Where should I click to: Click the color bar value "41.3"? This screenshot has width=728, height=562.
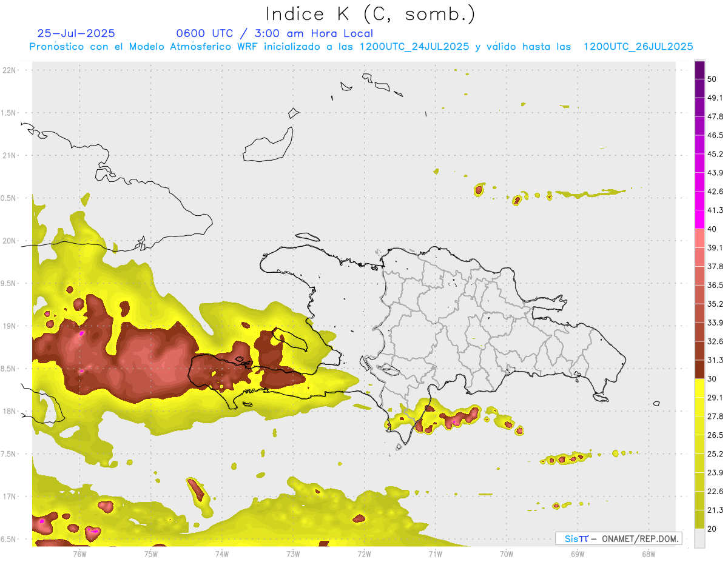715,210
